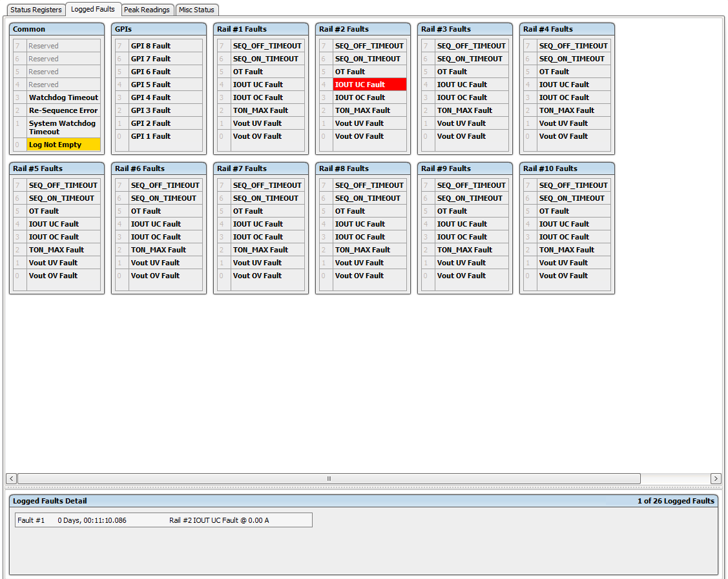Viewport: 728px width, 579px height.
Task: Select the Misc Status tab
Action: click(196, 10)
